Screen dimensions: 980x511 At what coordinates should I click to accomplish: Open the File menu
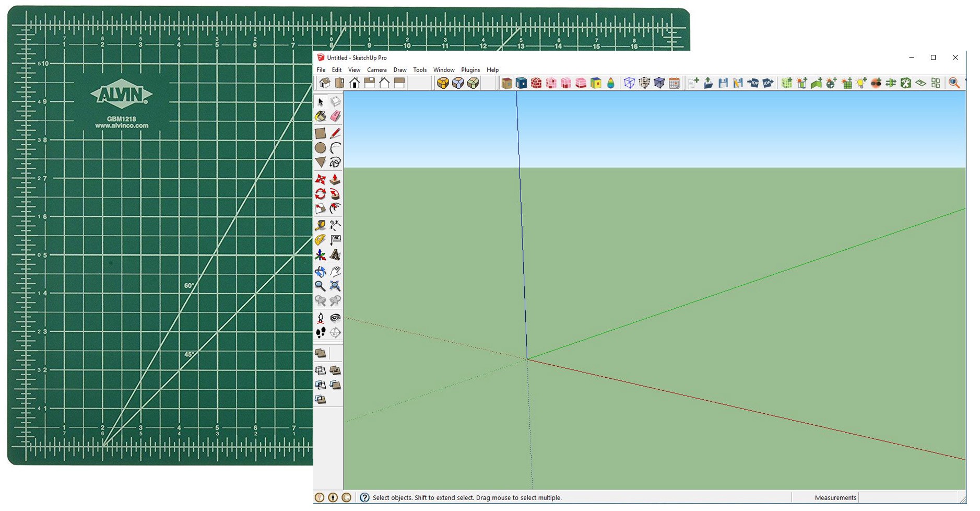(321, 70)
